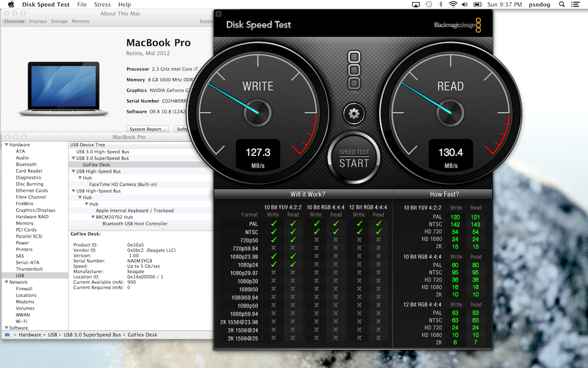Collapse the BRCM20702 Hub tree node
Viewport: 588px width, 368px height.
pyautogui.click(x=92, y=217)
